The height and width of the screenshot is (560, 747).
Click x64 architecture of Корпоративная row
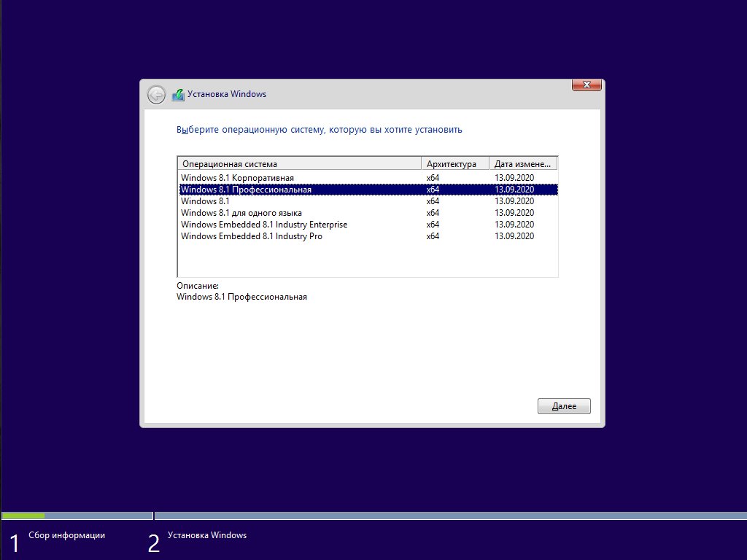(x=433, y=178)
